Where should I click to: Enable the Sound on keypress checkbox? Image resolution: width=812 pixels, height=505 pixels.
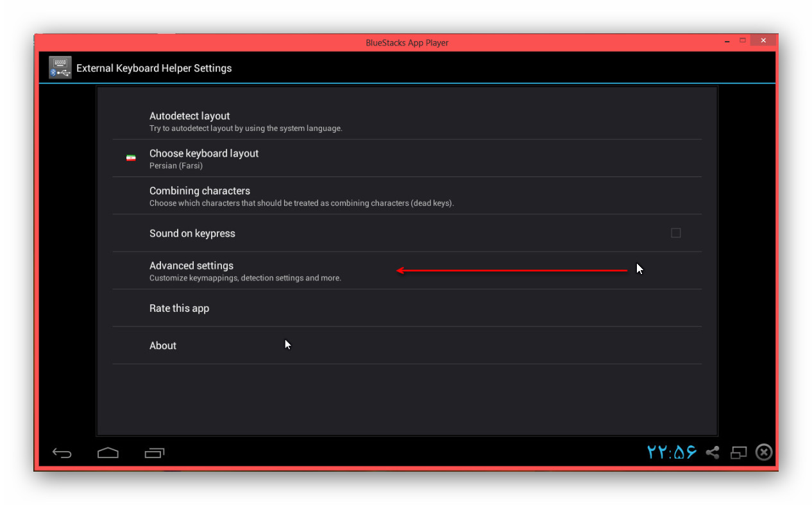point(675,233)
